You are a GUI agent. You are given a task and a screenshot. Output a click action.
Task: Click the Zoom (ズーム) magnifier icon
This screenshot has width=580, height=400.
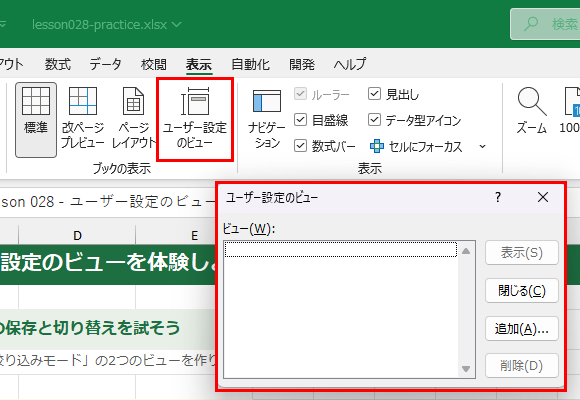pos(532,101)
